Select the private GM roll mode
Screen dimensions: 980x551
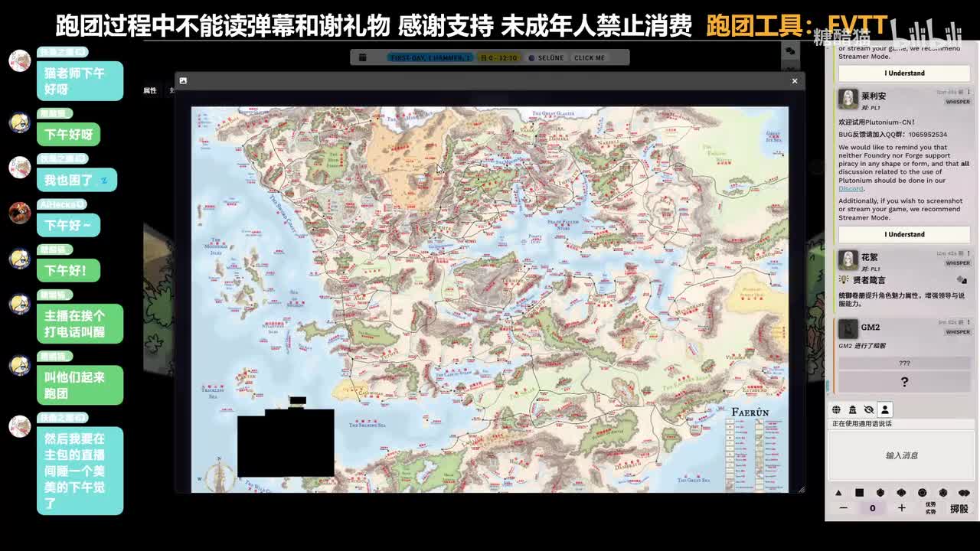(x=852, y=410)
